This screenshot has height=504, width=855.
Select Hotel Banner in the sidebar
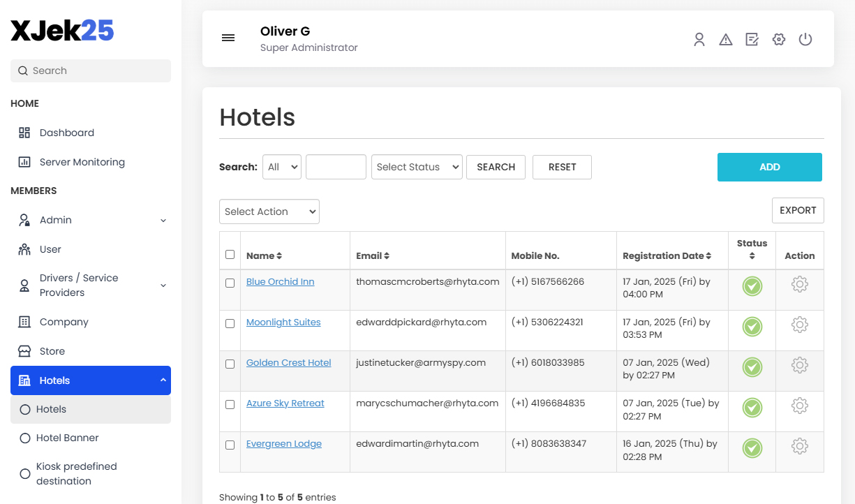tap(66, 438)
